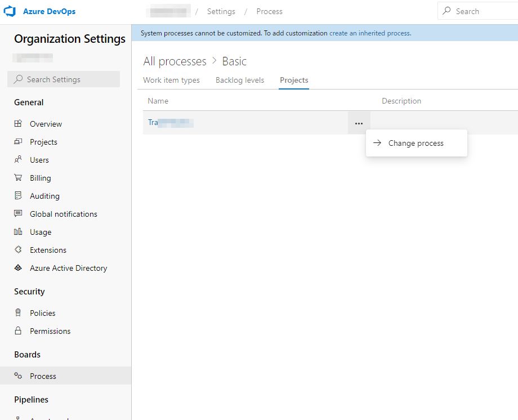Screen dimensions: 518x420
Task: Click the Usage bar-chart icon
Action: (x=18, y=231)
